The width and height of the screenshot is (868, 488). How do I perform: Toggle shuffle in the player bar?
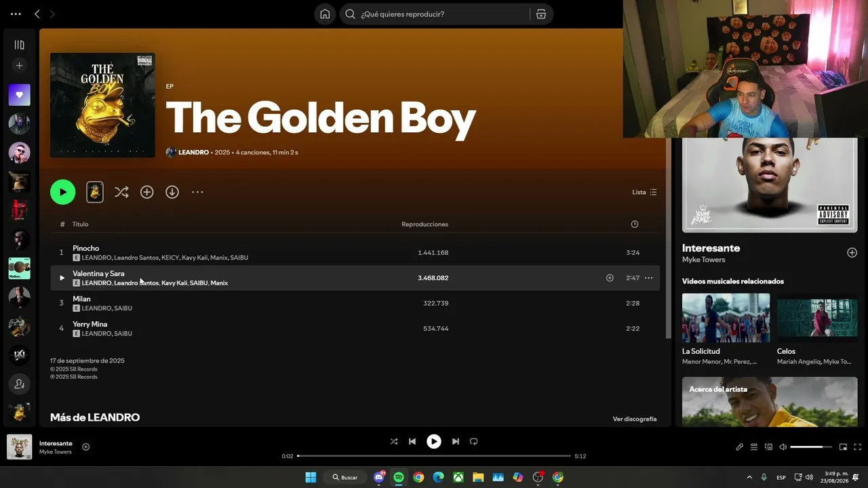pyautogui.click(x=394, y=441)
